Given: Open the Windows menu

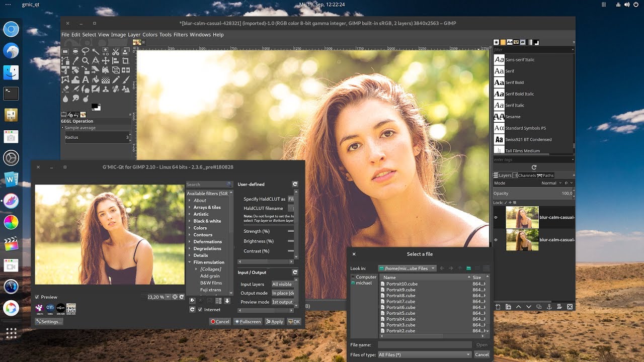Looking at the screenshot, I should (x=200, y=35).
